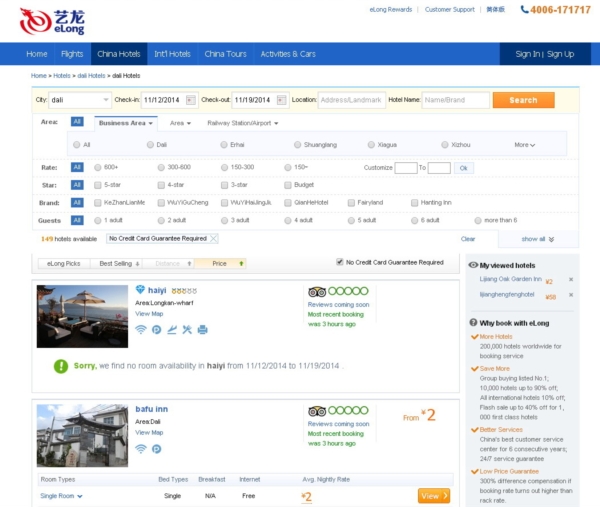Click TripAdvisor owl icon for bafu inn

[x=317, y=411]
